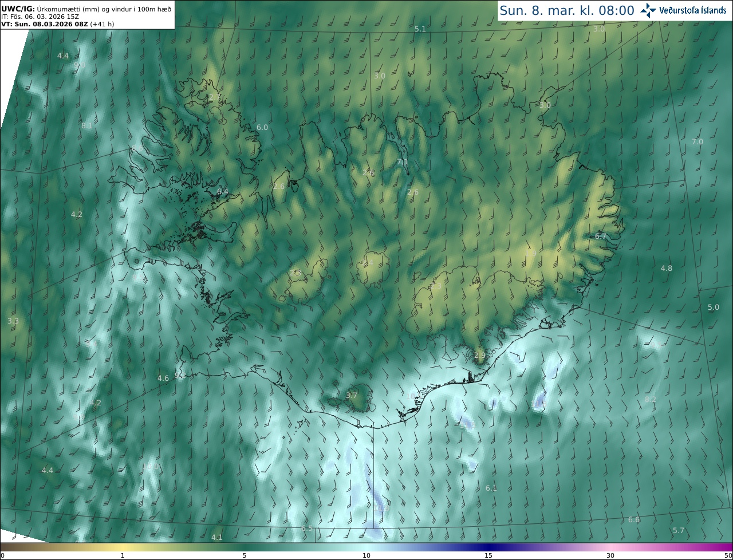This screenshot has height=560, width=733.
Task: Click the 8.2 value label
Action: point(651,399)
